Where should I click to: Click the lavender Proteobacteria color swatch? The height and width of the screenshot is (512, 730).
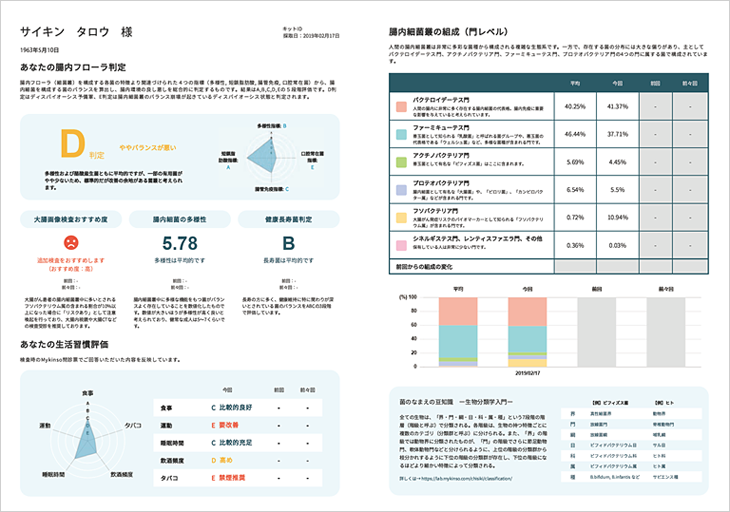click(401, 190)
